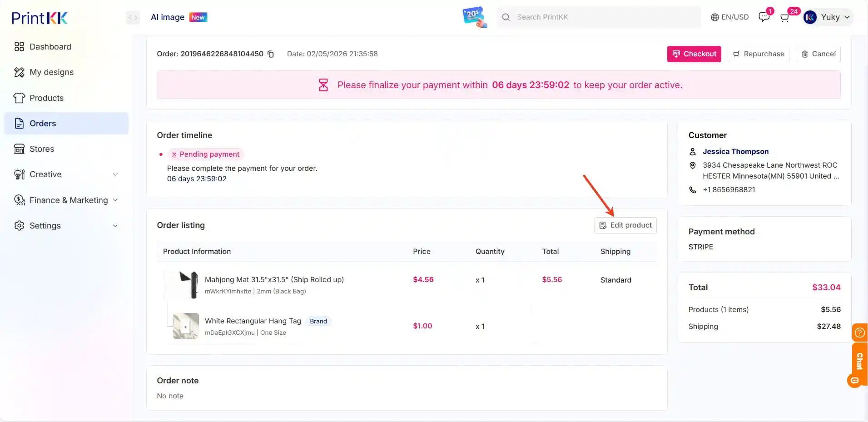
Task: Click the promotional 20% discount icon
Action: (474, 17)
